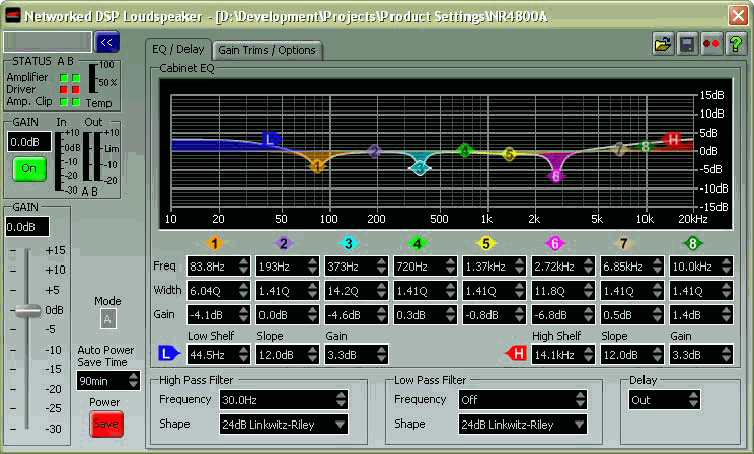Close the Networked DSP Loudspeaker window
The width and height of the screenshot is (754, 454).
pos(738,15)
